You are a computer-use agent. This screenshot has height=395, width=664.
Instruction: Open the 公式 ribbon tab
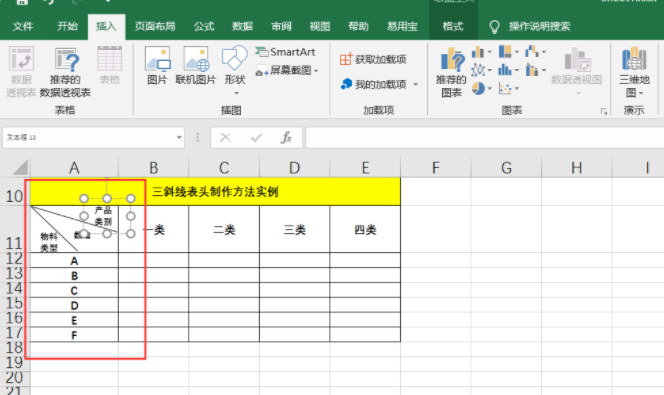click(204, 26)
